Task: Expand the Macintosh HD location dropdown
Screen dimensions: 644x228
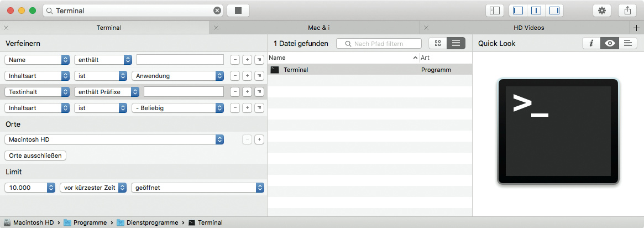Action: (x=114, y=139)
